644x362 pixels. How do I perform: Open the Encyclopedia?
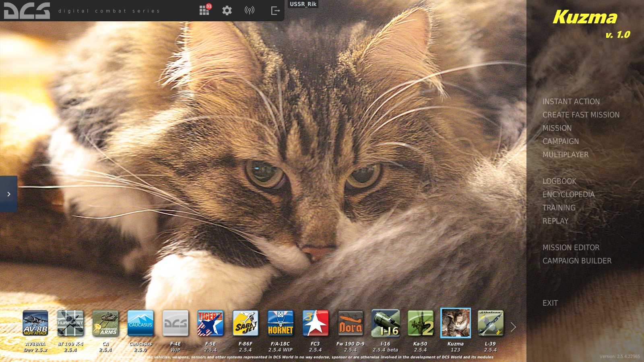point(568,195)
